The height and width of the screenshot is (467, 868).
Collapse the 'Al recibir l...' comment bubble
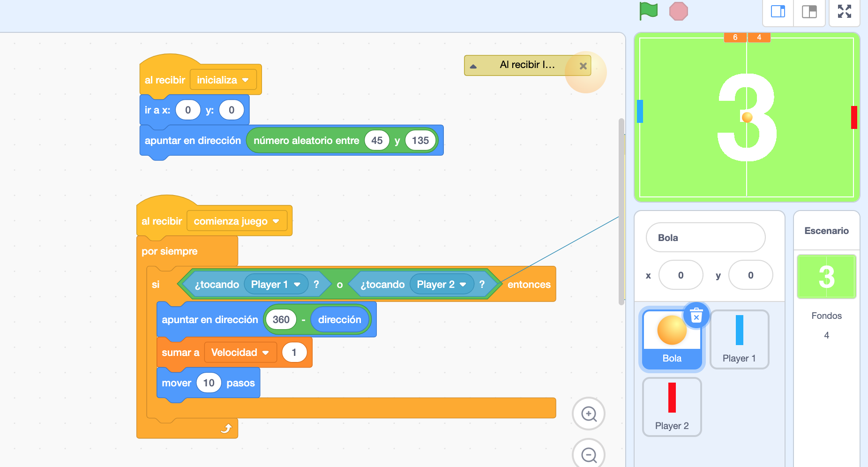[x=474, y=66]
